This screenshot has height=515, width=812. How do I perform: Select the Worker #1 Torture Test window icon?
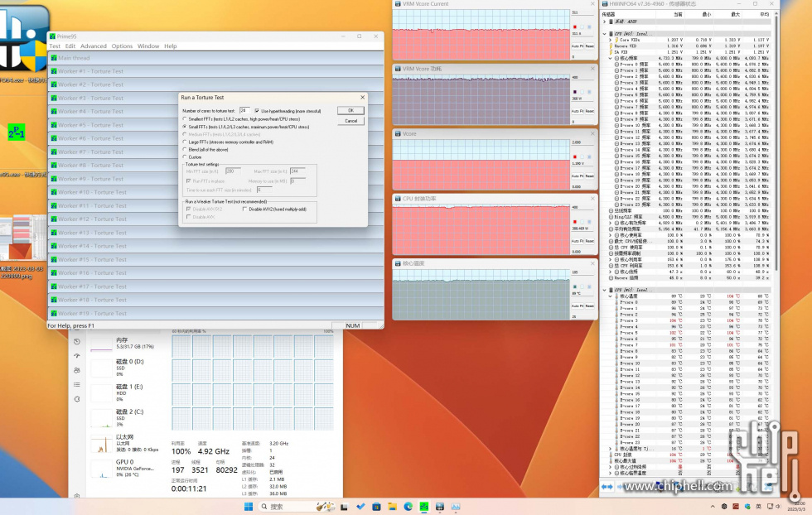(54, 71)
